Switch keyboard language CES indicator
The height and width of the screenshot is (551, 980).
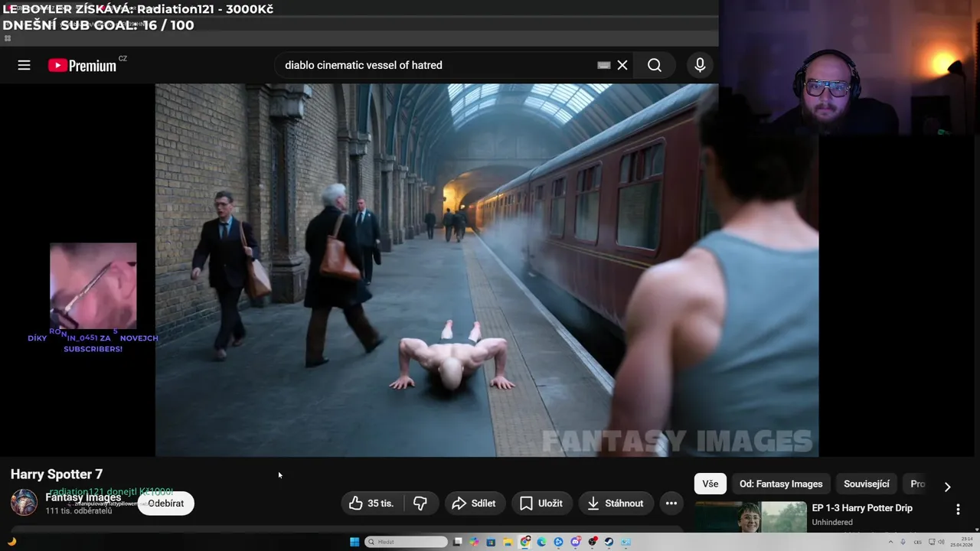[x=918, y=542]
